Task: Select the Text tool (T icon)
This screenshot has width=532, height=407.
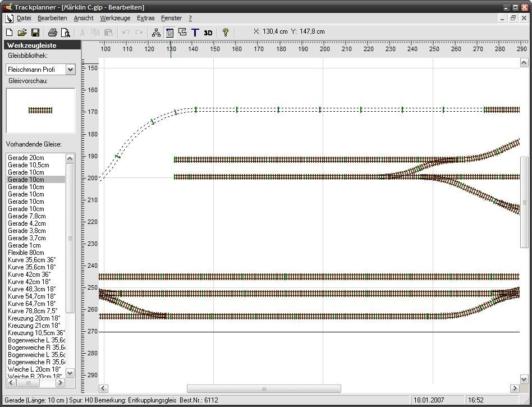Action: 195,33
